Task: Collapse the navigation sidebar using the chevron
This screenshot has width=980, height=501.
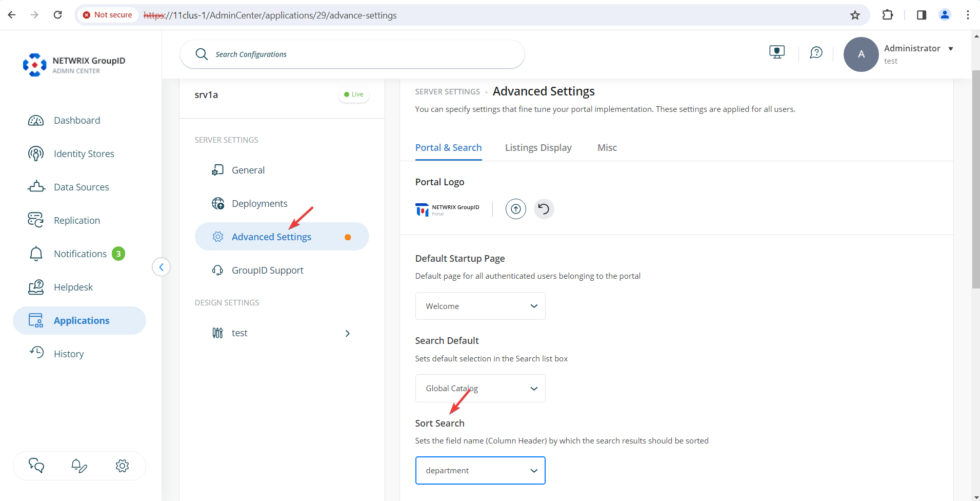Action: tap(161, 267)
